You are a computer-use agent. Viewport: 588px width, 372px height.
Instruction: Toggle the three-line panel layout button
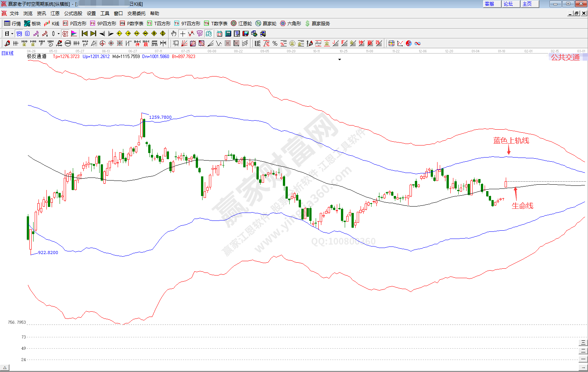[583, 343]
